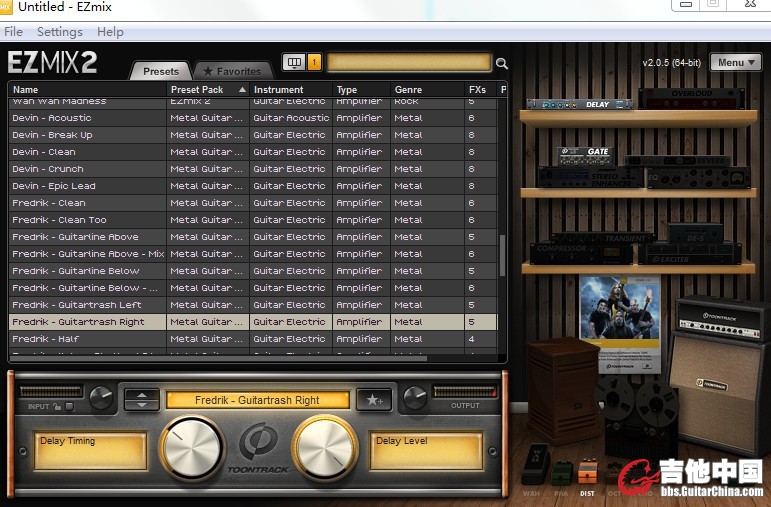Click the WAH pedal on the floor
771x507 pixels.
535,465
